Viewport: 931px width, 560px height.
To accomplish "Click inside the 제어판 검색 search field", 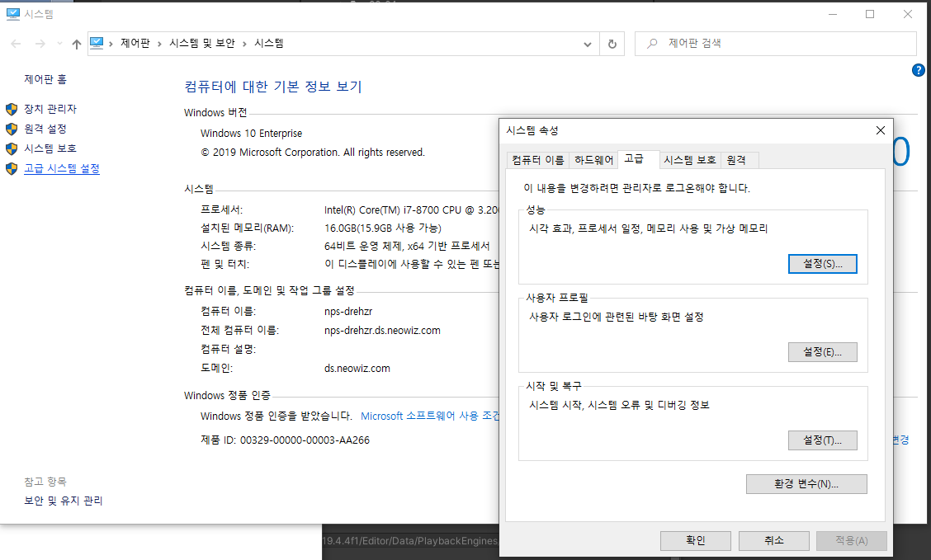I will [743, 43].
